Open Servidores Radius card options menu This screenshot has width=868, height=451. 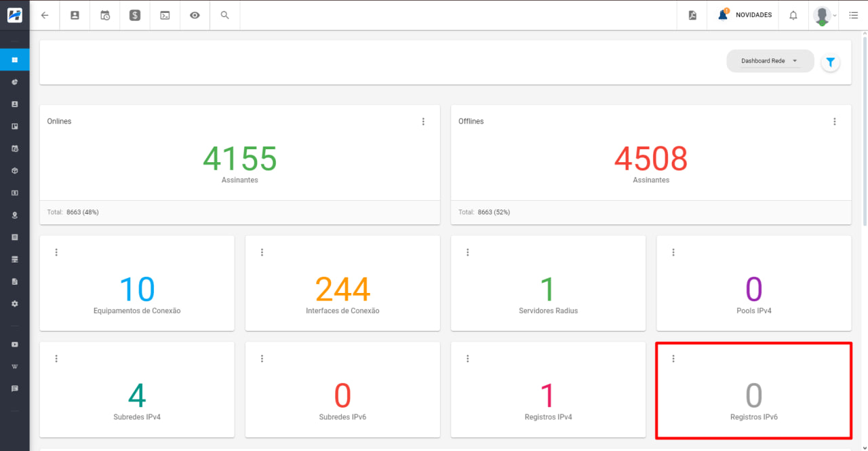click(x=467, y=252)
